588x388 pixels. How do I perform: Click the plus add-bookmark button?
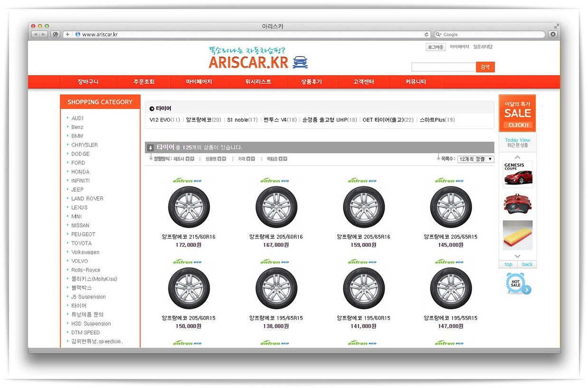click(x=67, y=34)
